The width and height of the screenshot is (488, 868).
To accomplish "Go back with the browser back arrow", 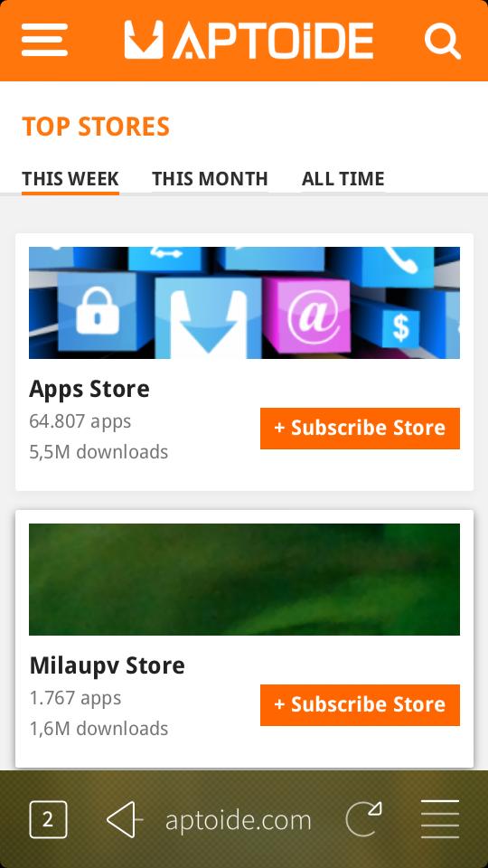I will (x=125, y=819).
